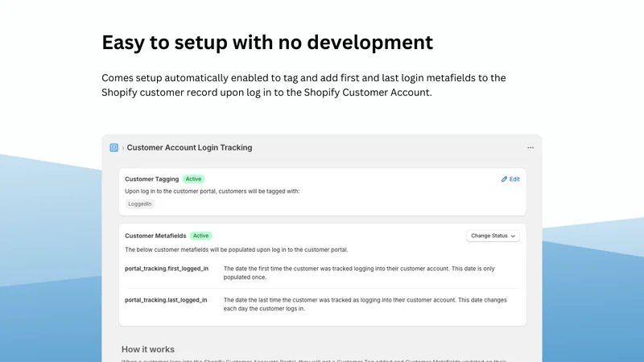Image resolution: width=644 pixels, height=362 pixels.
Task: Click the Easy to setup with no development headline
Action: pos(267,43)
